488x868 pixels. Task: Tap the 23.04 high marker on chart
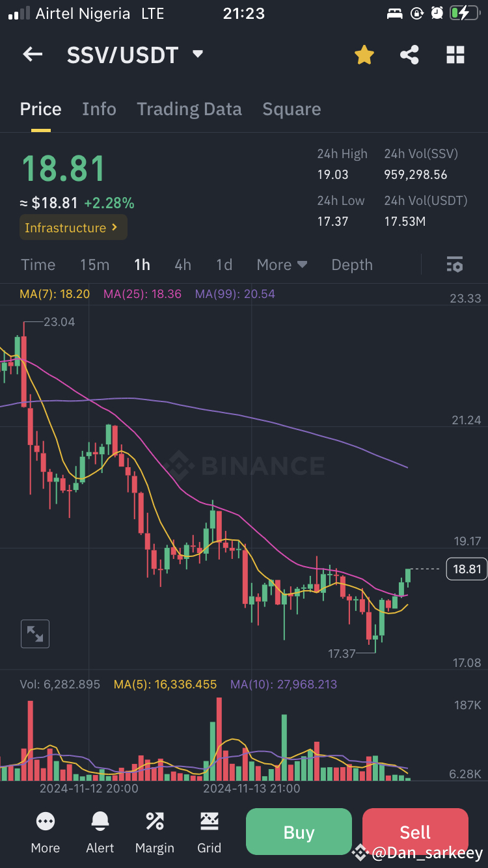(x=59, y=321)
